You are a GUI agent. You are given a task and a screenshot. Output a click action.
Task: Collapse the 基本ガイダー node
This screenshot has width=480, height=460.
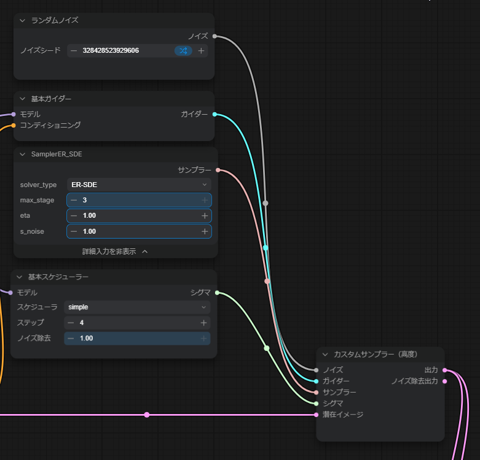[22, 99]
